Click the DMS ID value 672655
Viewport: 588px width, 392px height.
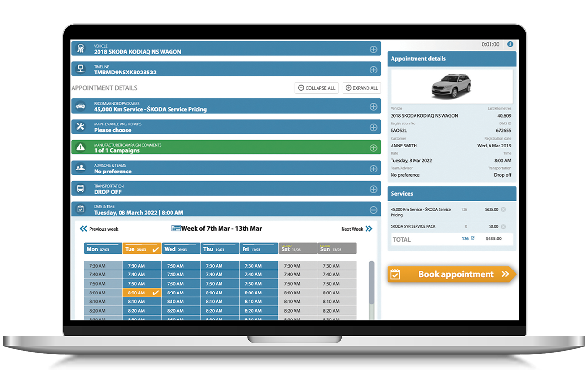point(503,131)
